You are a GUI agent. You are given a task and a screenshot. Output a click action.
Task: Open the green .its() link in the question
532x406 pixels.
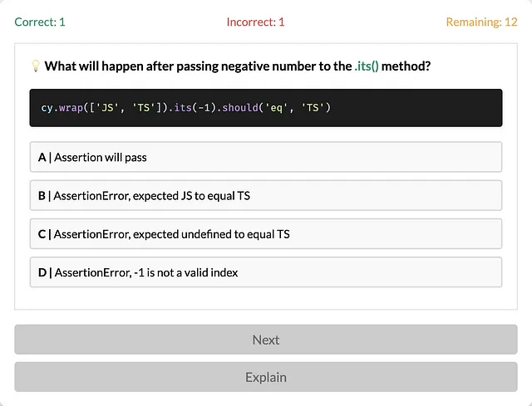click(x=367, y=66)
